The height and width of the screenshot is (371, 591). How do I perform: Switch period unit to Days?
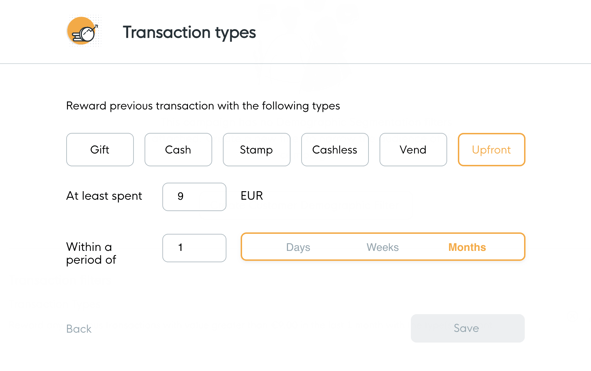point(298,247)
